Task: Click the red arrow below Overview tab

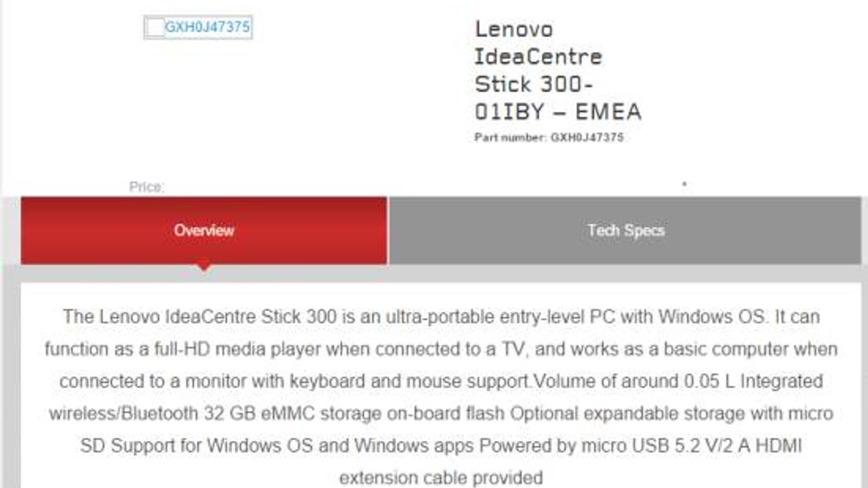Action: [x=204, y=267]
